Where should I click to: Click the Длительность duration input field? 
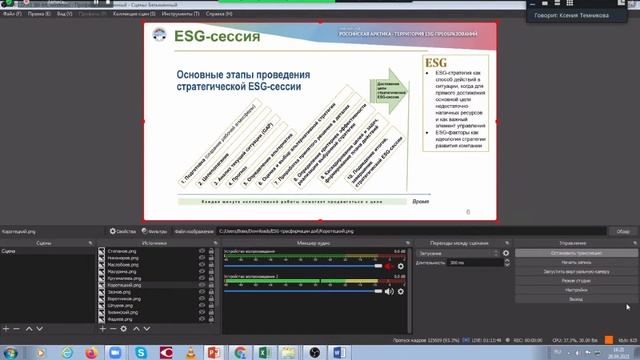[475, 263]
